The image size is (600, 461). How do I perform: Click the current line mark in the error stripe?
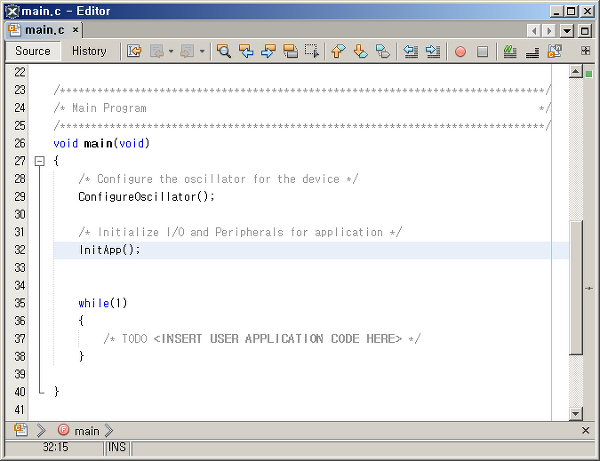[589, 288]
